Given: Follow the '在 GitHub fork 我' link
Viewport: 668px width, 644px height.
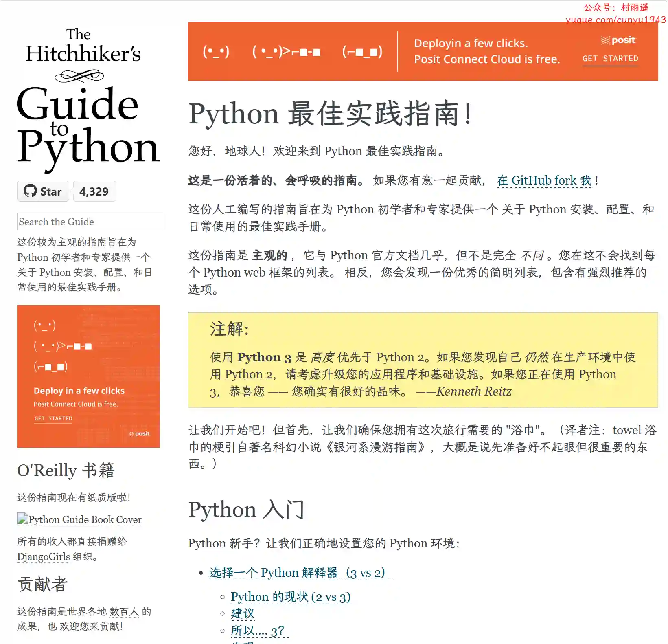Looking at the screenshot, I should [x=544, y=180].
